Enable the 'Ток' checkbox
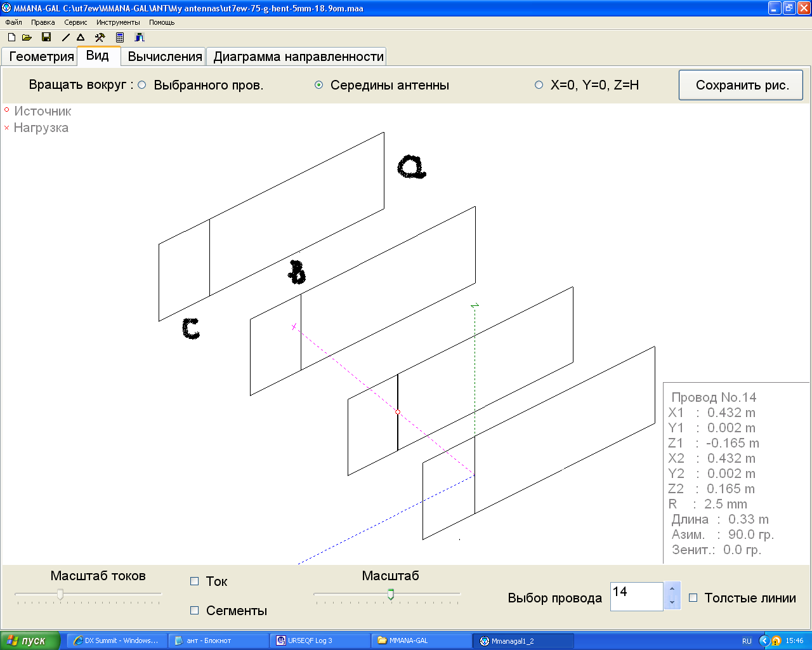Screen dimensions: 812x650 195,581
